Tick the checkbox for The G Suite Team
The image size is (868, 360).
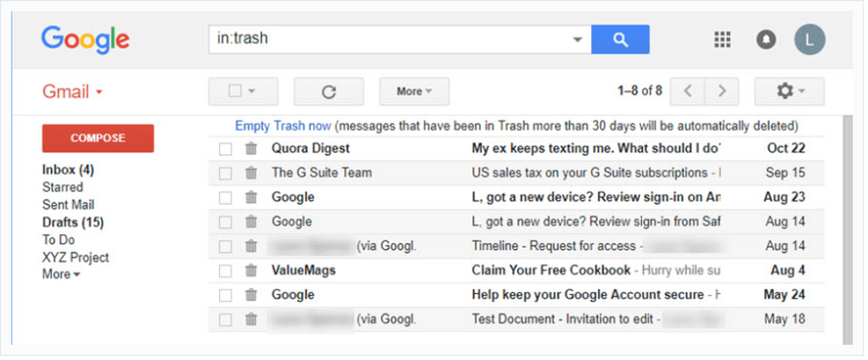pos(225,174)
